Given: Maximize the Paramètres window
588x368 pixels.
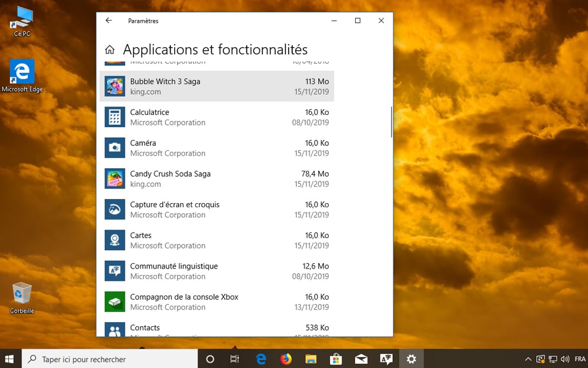Looking at the screenshot, I should click(358, 21).
